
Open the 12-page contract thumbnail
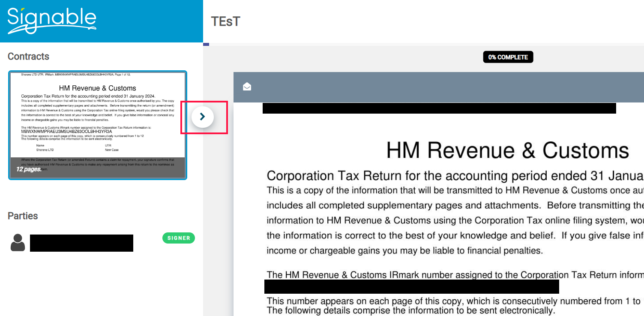tap(98, 125)
